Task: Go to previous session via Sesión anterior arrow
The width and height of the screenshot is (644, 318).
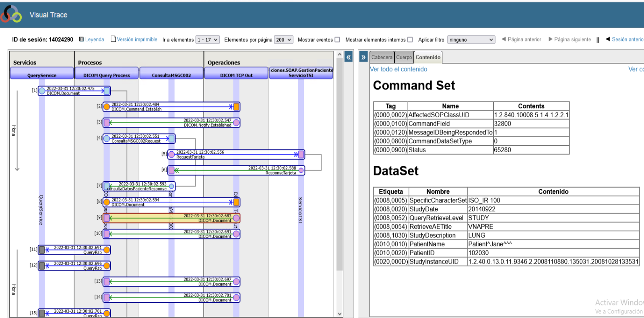Action: pyautogui.click(x=608, y=39)
